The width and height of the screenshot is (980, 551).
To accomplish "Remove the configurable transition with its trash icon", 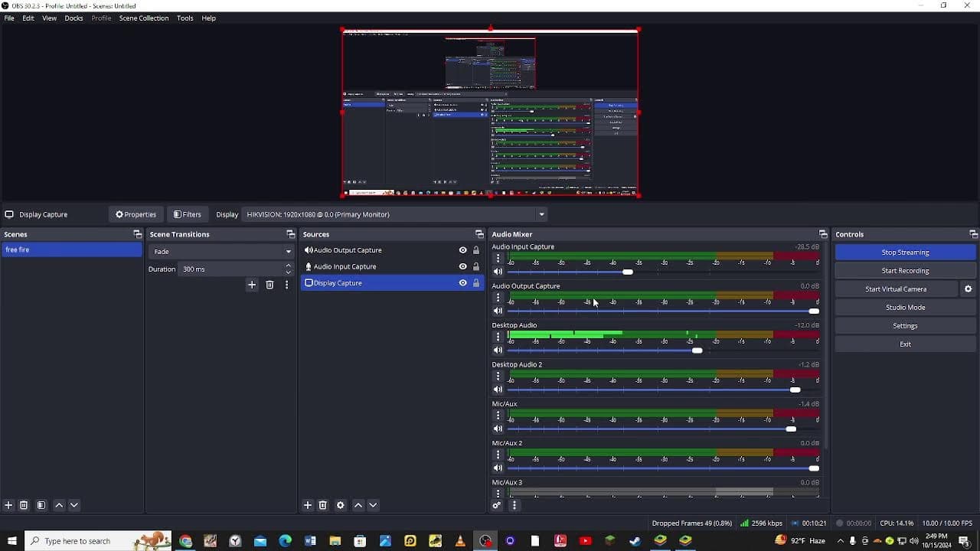I will point(269,285).
